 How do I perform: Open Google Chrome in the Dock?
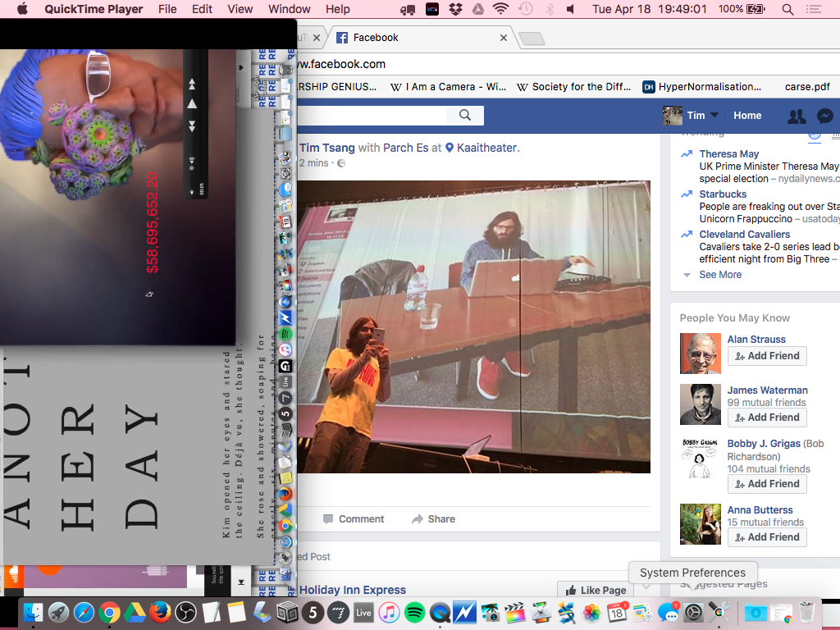coord(109,612)
